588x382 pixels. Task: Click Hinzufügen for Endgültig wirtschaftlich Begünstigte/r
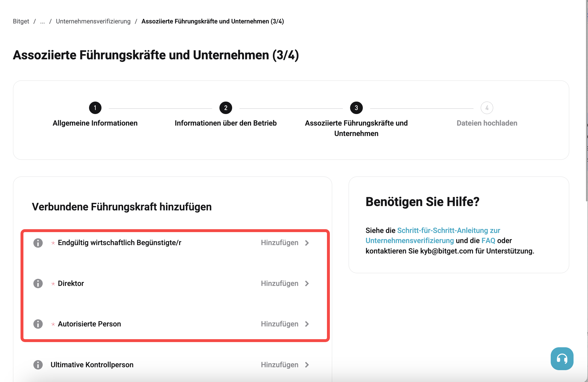tap(280, 243)
